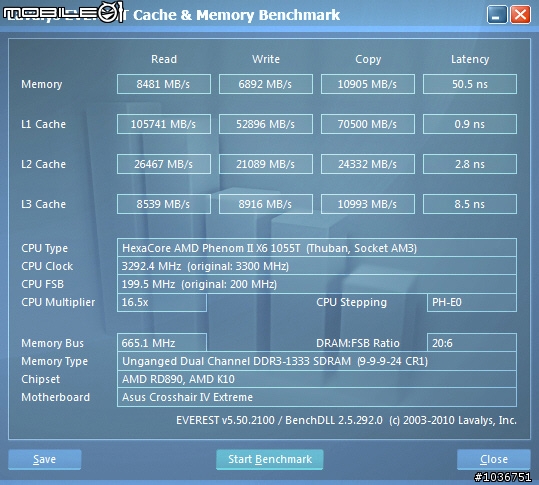Click the CPU Clock label

click(x=47, y=266)
